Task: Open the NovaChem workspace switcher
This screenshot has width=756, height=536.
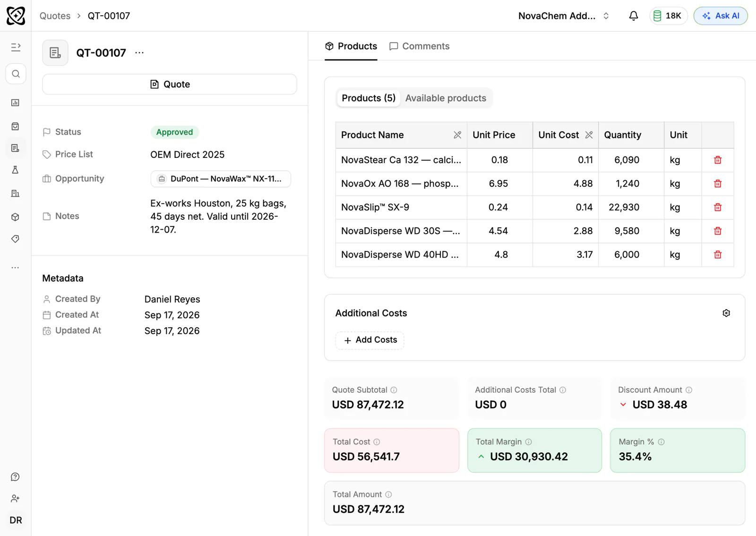Action: (563, 16)
